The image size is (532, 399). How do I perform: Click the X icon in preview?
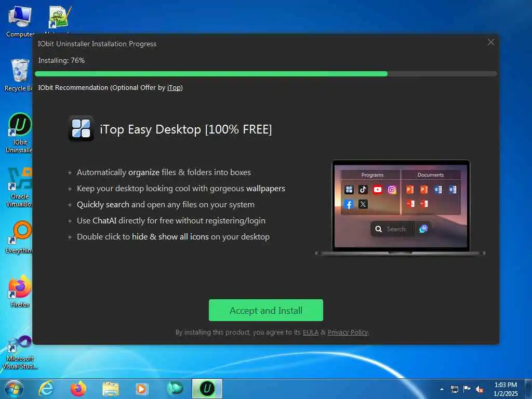pos(363,204)
